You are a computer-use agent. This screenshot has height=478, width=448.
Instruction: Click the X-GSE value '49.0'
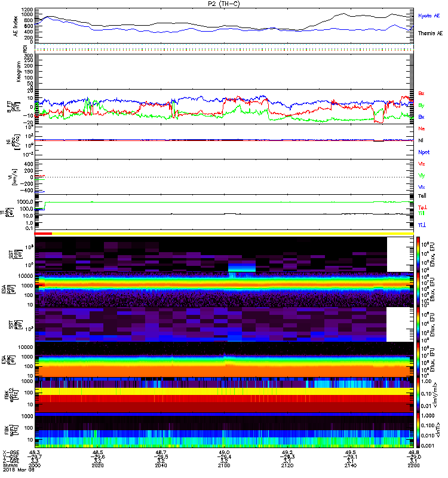pos(224,452)
